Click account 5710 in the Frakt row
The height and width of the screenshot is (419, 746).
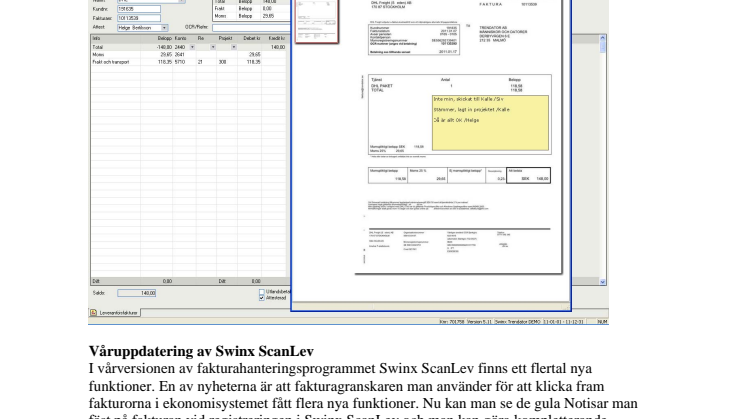[x=180, y=62]
